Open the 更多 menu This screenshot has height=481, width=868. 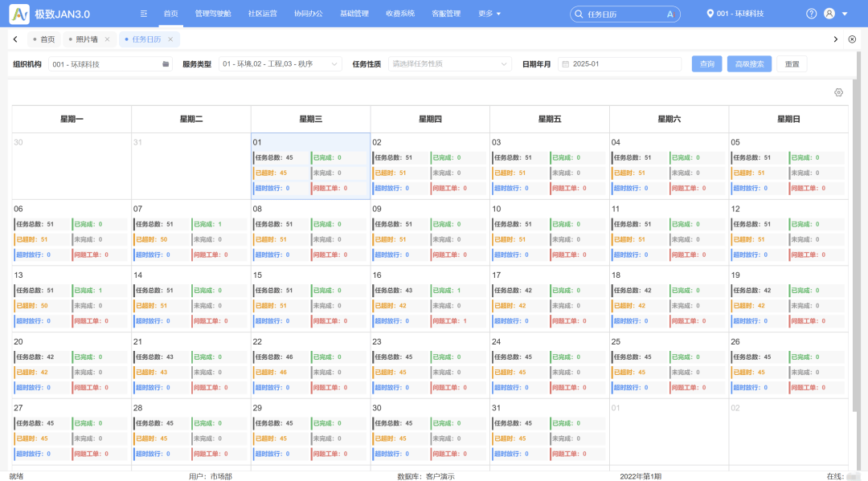coord(485,13)
